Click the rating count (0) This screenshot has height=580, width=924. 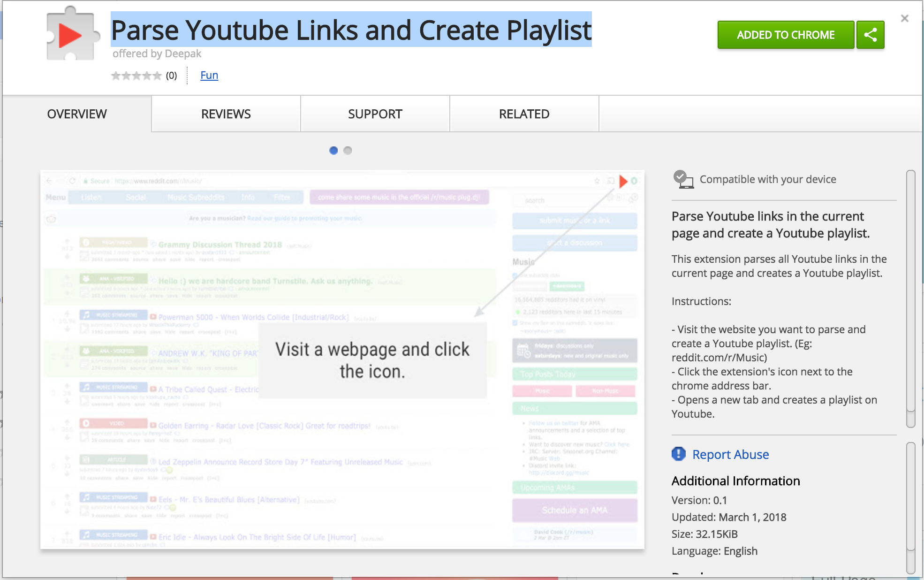171,76
